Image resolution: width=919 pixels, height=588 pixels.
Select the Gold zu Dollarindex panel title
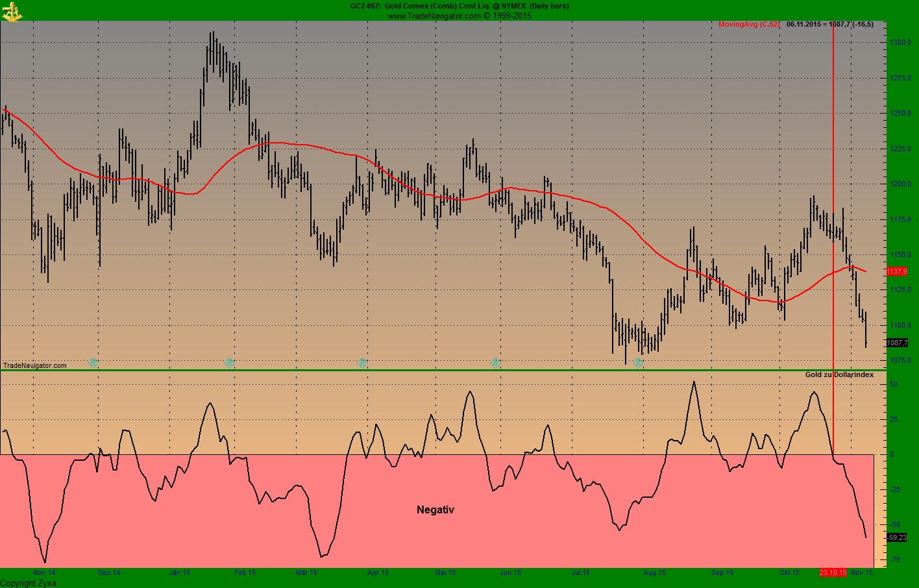(839, 374)
